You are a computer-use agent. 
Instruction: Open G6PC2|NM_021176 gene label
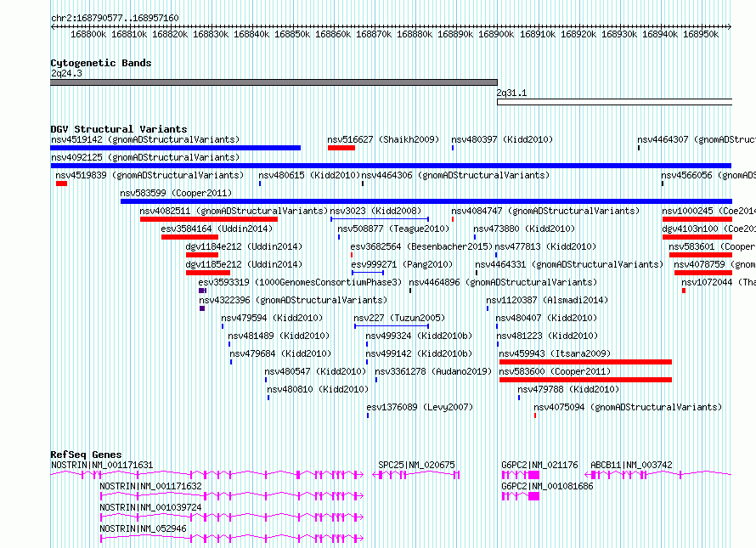point(539,465)
